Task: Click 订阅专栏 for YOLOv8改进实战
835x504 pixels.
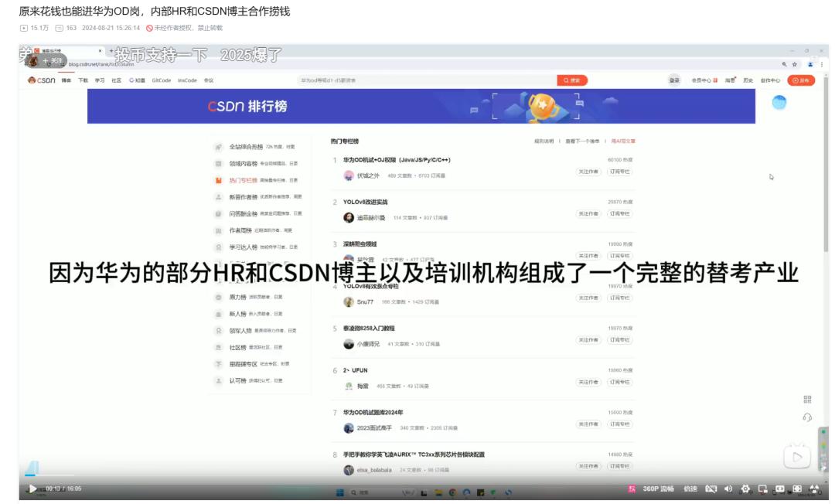Action: [x=619, y=213]
